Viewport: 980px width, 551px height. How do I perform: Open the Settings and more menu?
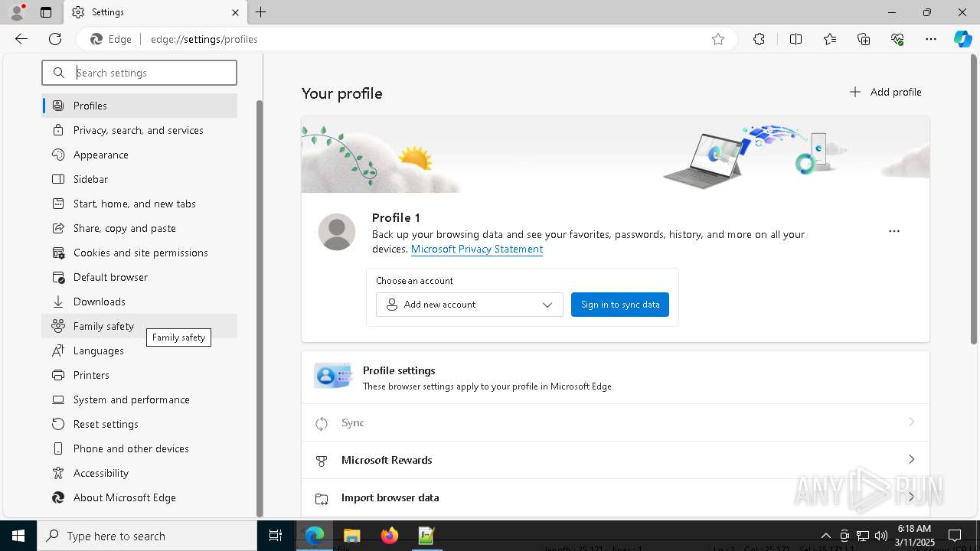tap(931, 39)
